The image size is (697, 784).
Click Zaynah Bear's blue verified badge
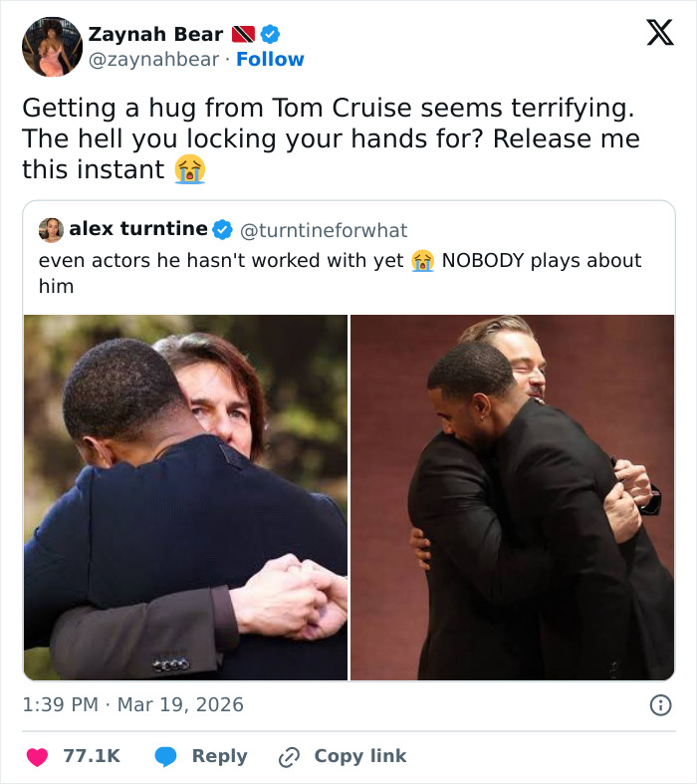click(270, 34)
